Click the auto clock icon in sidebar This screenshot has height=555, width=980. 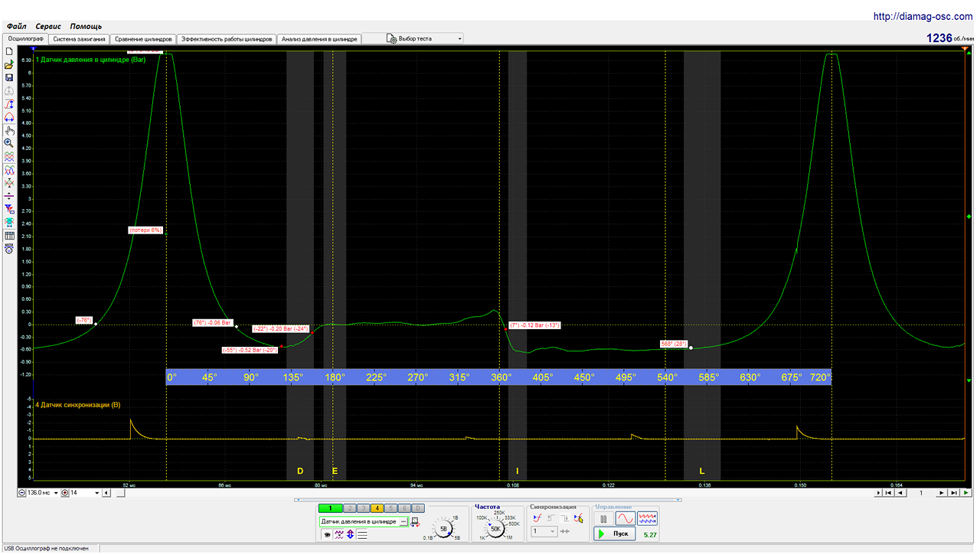pyautogui.click(x=9, y=248)
